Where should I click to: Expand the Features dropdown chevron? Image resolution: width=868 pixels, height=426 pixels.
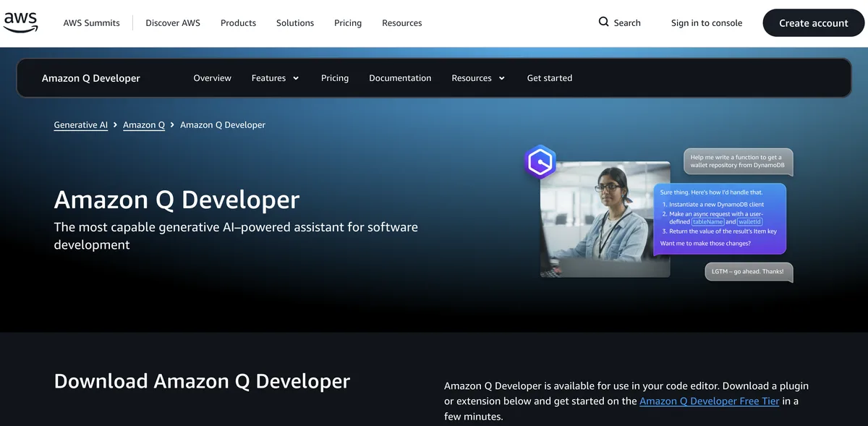[296, 78]
